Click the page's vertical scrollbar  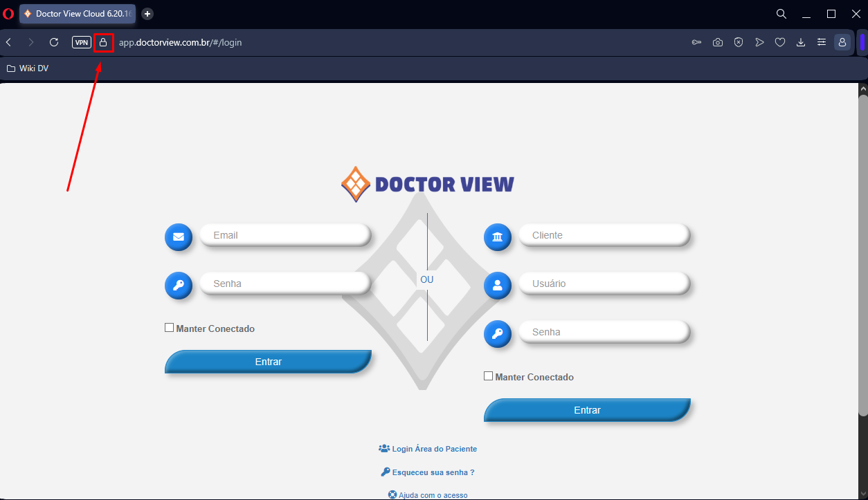862,256
